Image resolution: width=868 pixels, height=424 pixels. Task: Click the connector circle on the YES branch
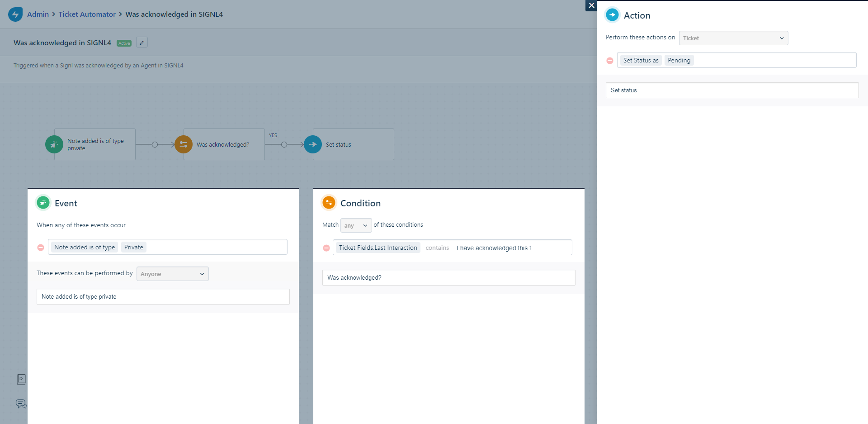pyautogui.click(x=284, y=145)
